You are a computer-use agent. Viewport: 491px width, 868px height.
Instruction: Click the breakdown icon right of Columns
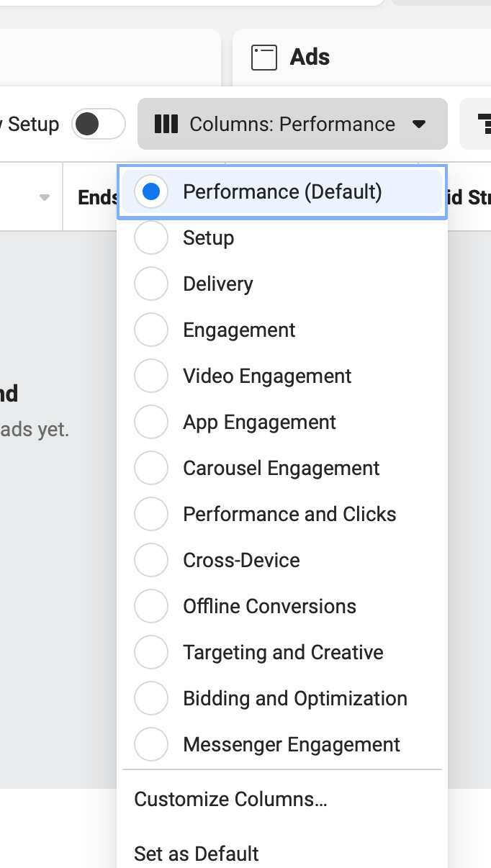(484, 124)
